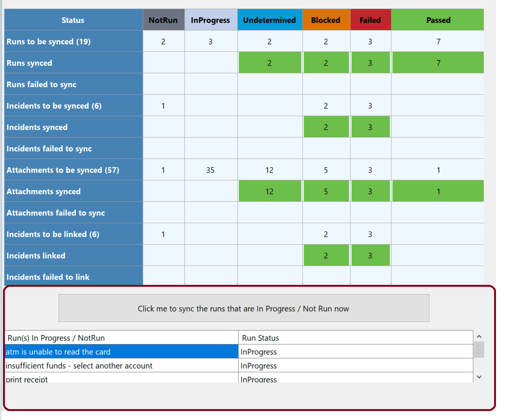Click the red Failed column header
The width and height of the screenshot is (505, 420).
point(370,20)
